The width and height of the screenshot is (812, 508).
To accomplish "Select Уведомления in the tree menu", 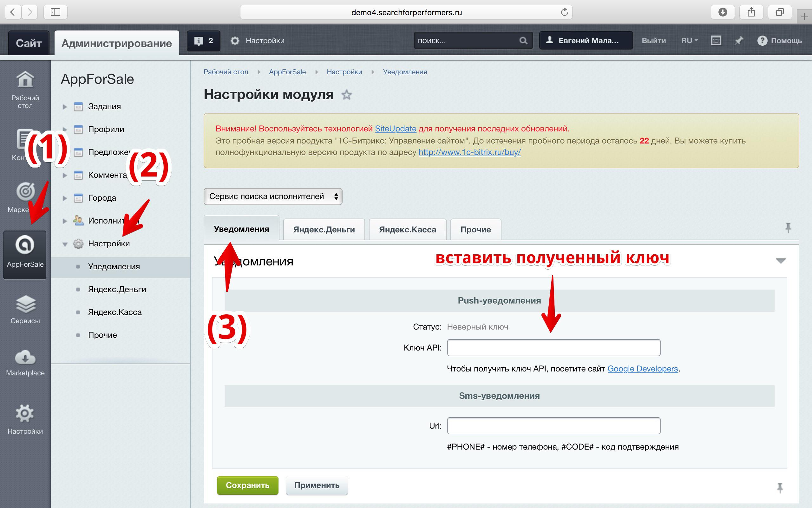I will click(114, 266).
